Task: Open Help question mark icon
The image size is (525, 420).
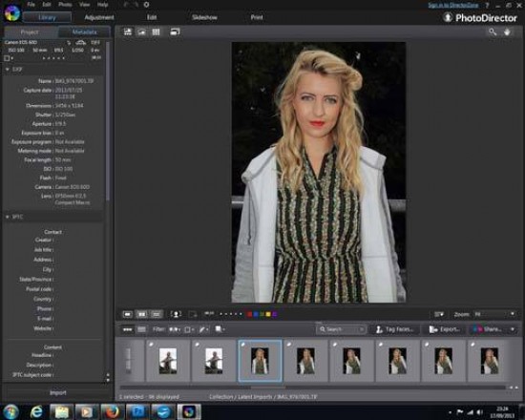Action: click(487, 5)
